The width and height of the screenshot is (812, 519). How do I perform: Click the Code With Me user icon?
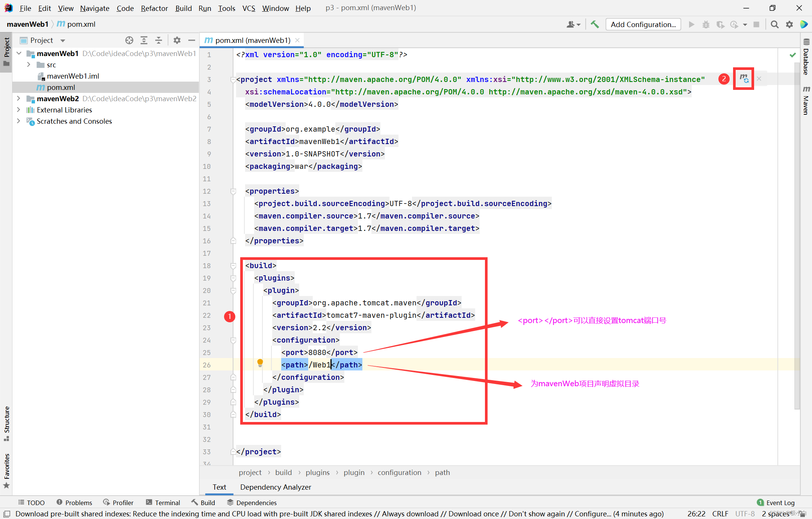click(573, 24)
